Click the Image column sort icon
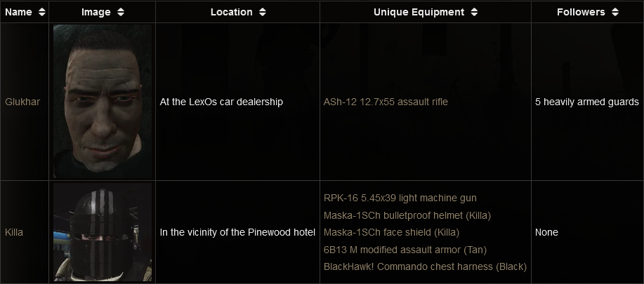644x284 pixels. click(121, 12)
